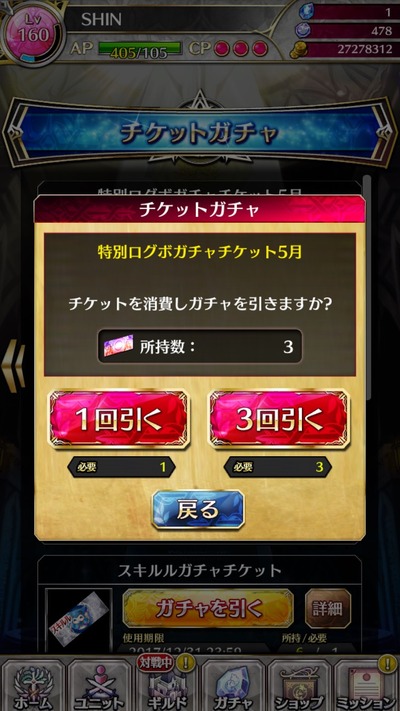Tap the green AP gauge bar
This screenshot has height=711, width=400.
pos(140,50)
